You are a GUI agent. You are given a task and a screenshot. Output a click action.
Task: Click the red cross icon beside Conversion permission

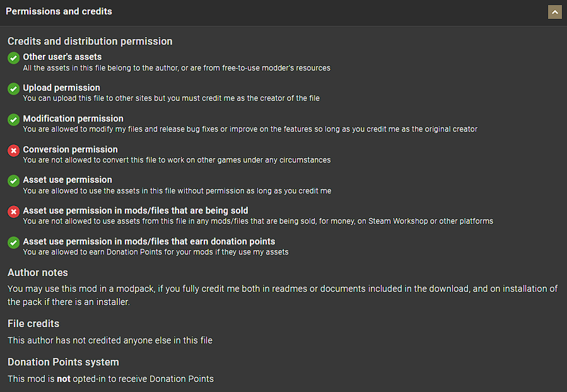[13, 151]
